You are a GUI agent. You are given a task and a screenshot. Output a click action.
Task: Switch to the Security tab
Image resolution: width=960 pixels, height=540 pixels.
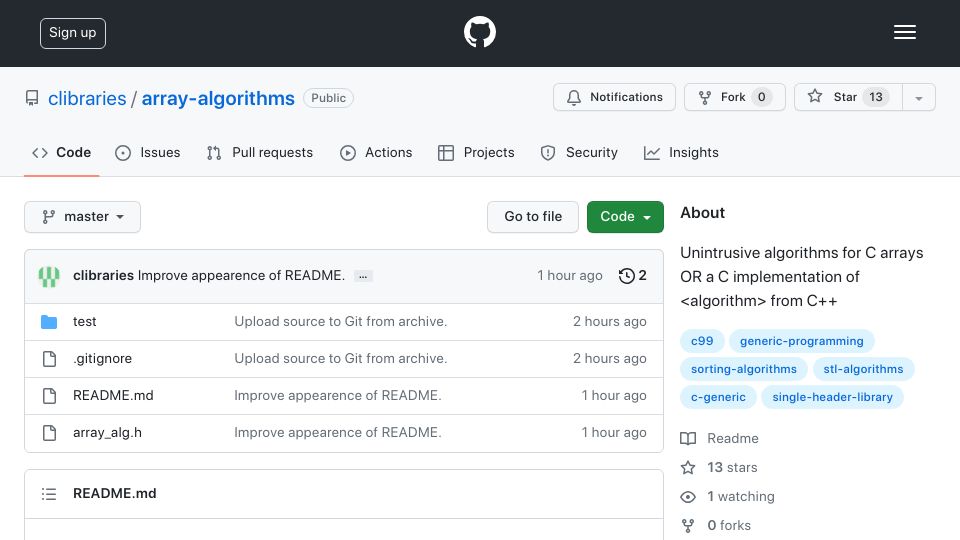click(x=579, y=152)
